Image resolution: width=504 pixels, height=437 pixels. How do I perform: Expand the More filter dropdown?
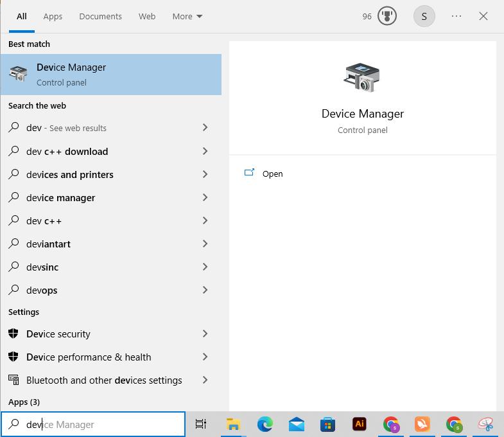coord(187,16)
